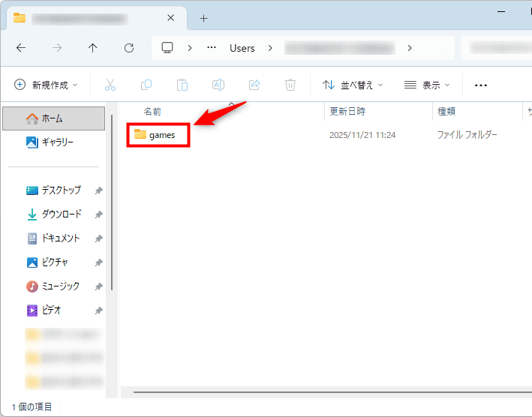Click the folder icon in the tab title
Image resolution: width=532 pixels, height=417 pixels.
(x=20, y=18)
